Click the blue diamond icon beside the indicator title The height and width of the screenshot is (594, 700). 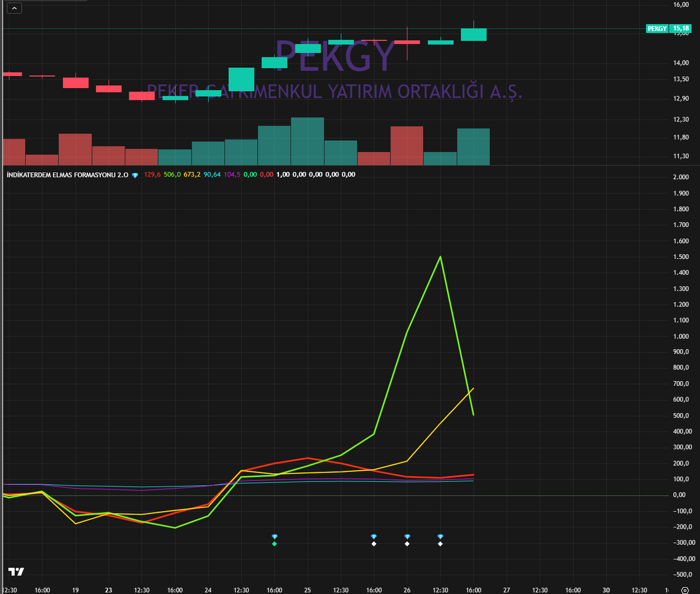[x=135, y=175]
